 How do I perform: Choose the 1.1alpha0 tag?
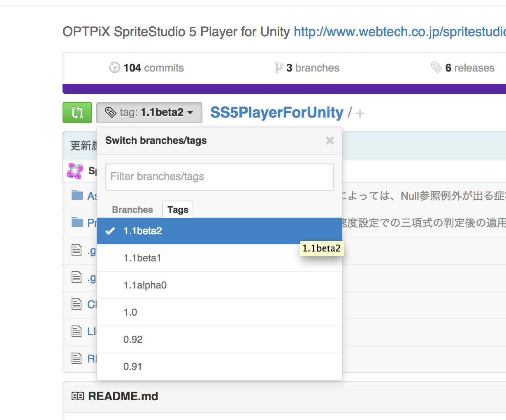tap(220, 285)
